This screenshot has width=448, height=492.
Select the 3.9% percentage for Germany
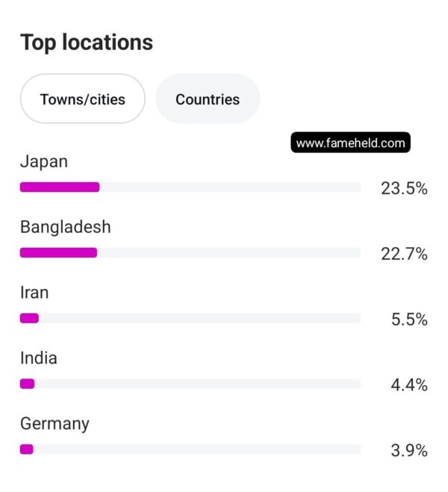point(409,450)
